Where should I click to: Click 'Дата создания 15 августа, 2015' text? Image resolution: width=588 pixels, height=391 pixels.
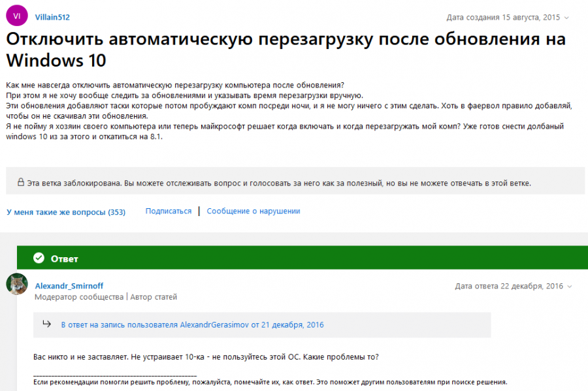point(503,18)
